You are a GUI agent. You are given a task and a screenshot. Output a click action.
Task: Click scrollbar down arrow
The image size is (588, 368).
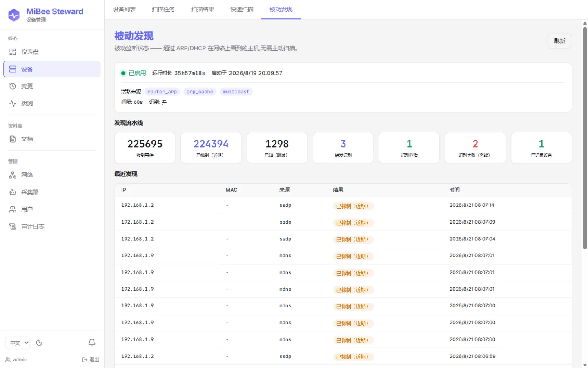pyautogui.click(x=585, y=365)
